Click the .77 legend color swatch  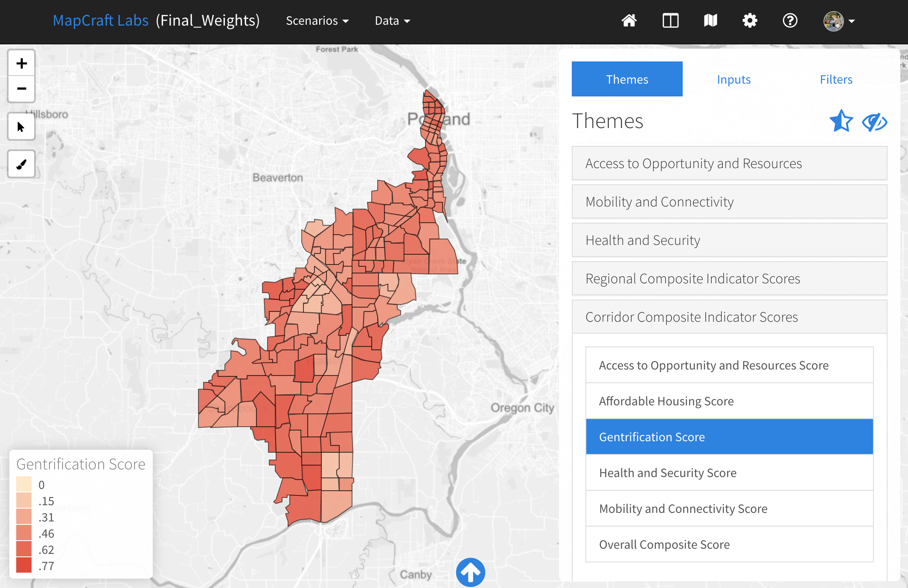click(x=24, y=565)
